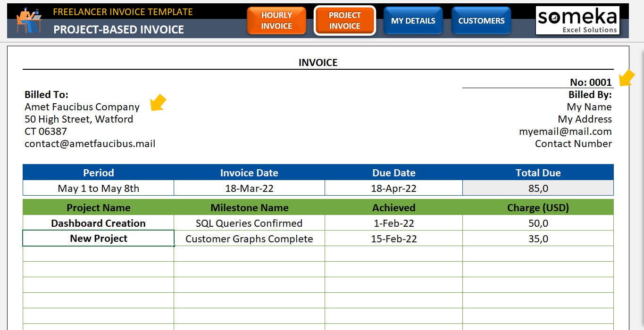Select the New Project cell

coord(98,239)
